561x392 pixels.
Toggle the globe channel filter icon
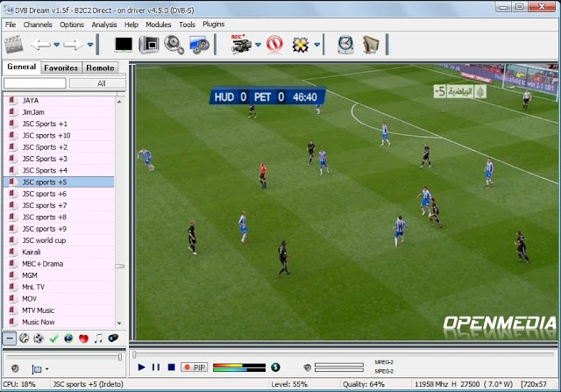coord(69,338)
